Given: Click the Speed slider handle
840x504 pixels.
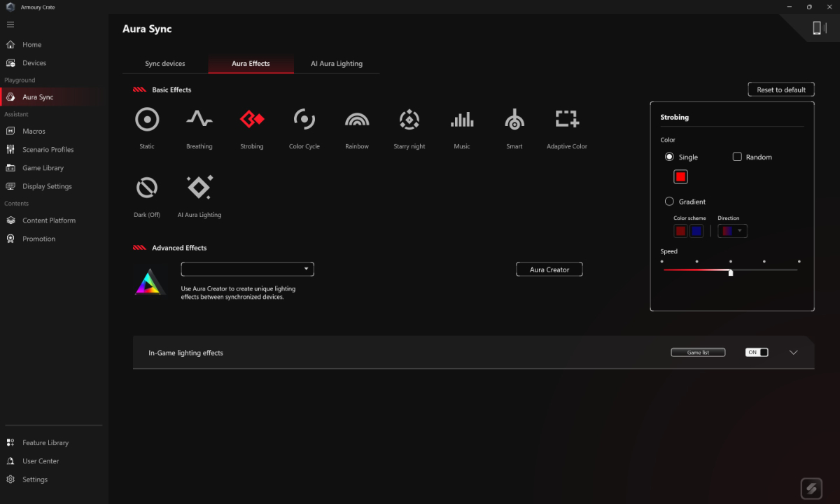Looking at the screenshot, I should 731,272.
